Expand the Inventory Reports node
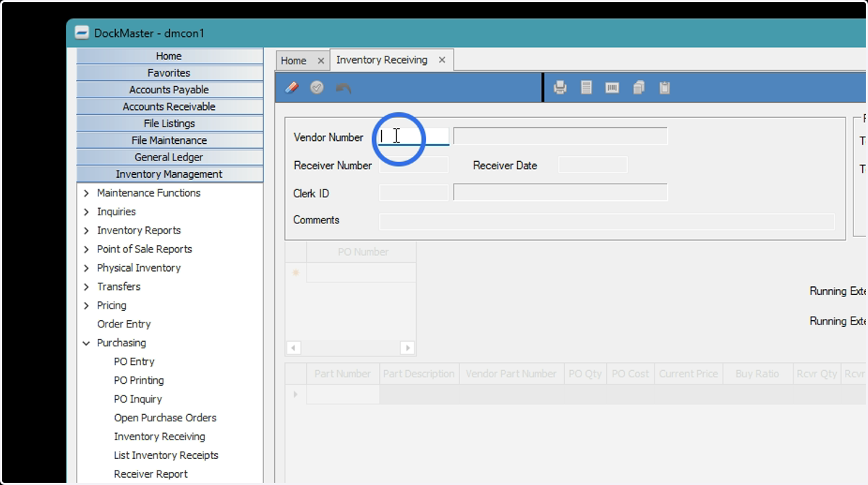The width and height of the screenshot is (868, 485). [x=87, y=231]
